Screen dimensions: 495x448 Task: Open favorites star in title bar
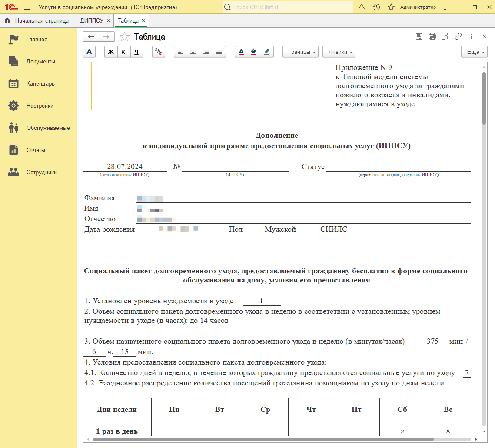(x=391, y=7)
